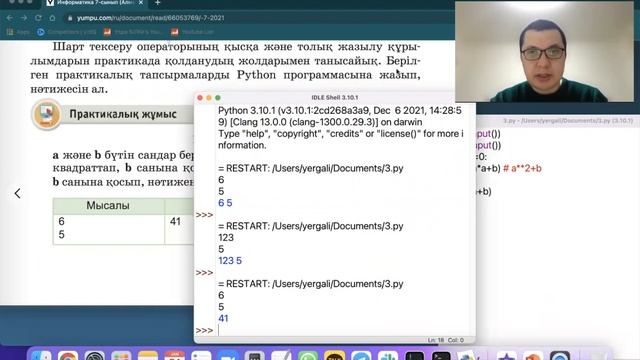Open Launchpad from the Dock
Screen dimensions: 640x360
click(x=121, y=356)
